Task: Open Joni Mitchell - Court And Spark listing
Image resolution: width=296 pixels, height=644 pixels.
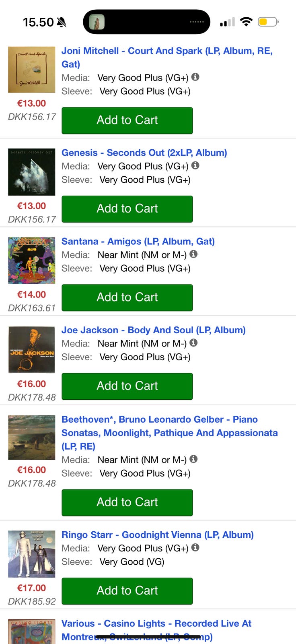Action: point(166,51)
